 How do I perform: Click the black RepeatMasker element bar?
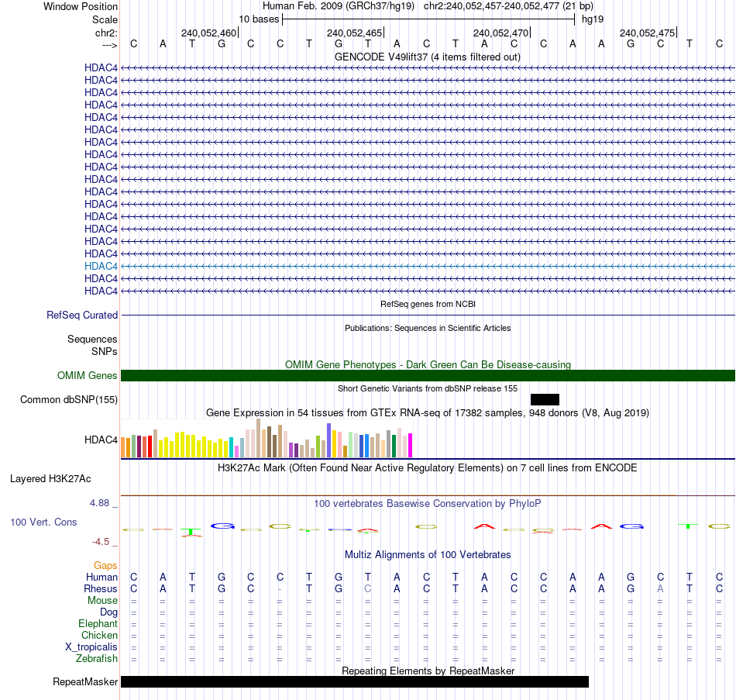tap(355, 681)
